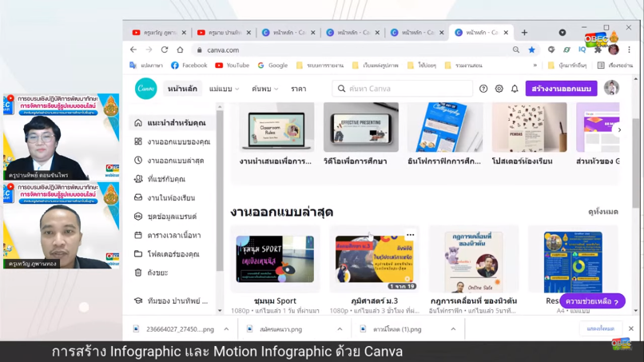This screenshot has width=644, height=362.
Task: Click the IQ extension icon
Action: click(x=582, y=50)
